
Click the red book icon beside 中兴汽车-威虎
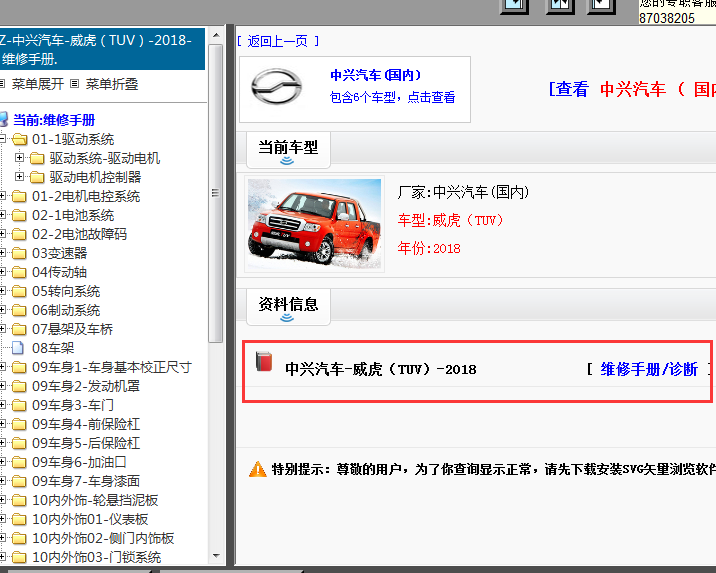coord(264,361)
